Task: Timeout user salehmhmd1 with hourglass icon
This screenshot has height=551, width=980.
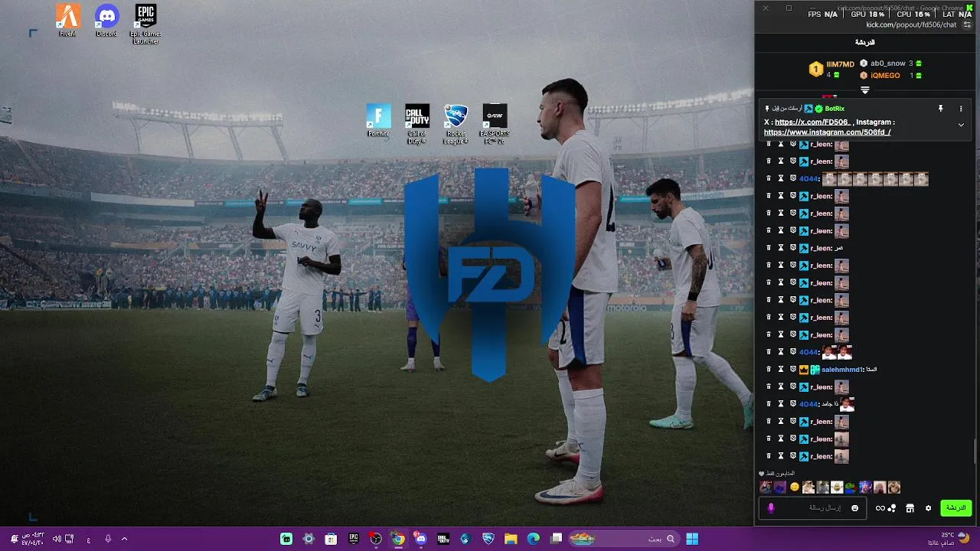Action: point(781,369)
